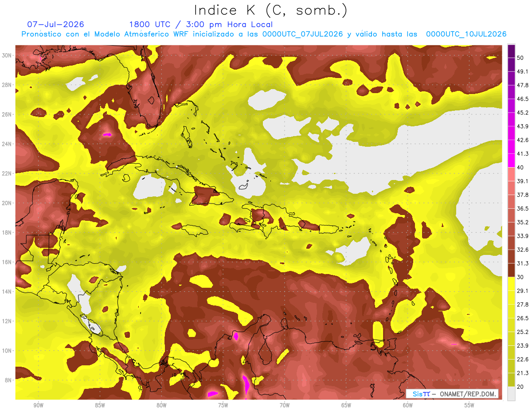The height and width of the screenshot is (411, 532).
Task: Click the longitude axis label "60W"
Action: [408, 405]
